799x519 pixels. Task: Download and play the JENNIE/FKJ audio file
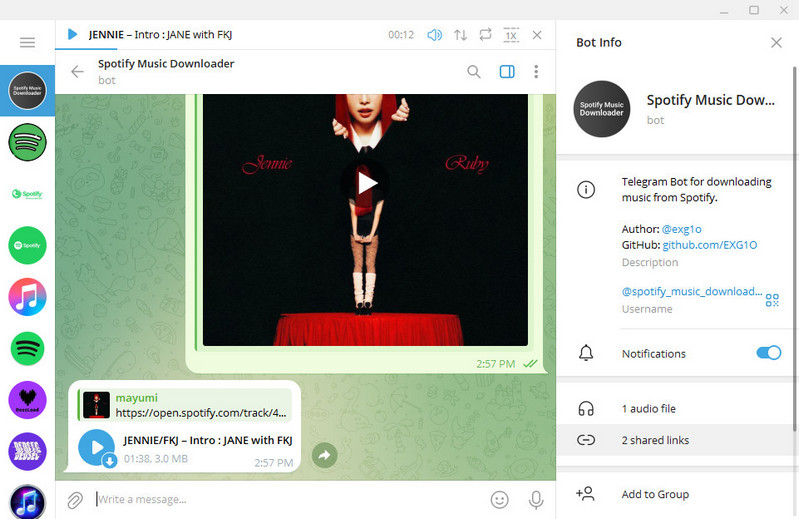[96, 448]
